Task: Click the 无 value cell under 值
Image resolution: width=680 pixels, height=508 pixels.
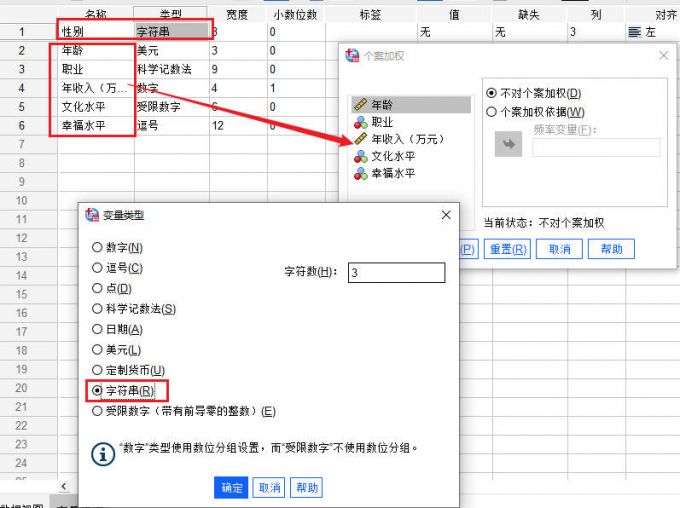Action: point(454,32)
